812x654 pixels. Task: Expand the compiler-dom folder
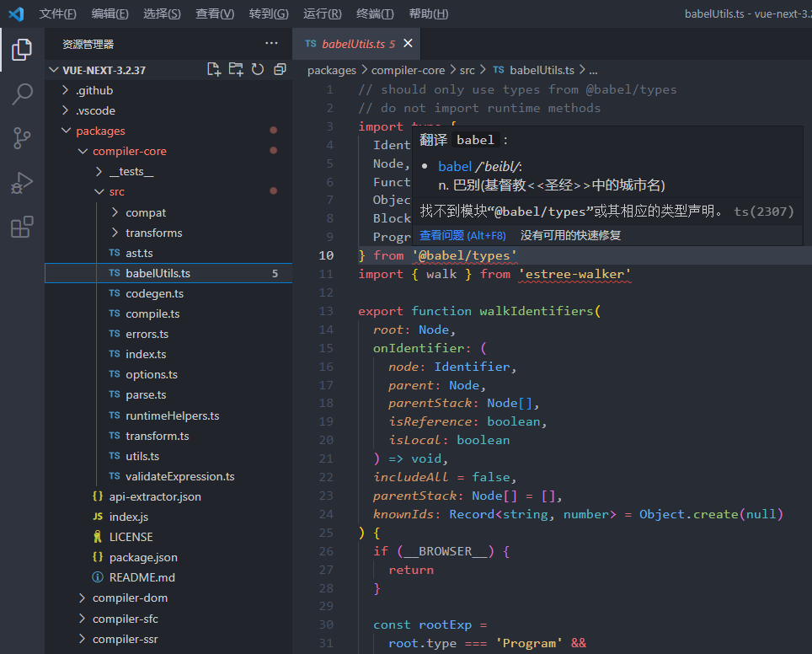click(x=130, y=598)
